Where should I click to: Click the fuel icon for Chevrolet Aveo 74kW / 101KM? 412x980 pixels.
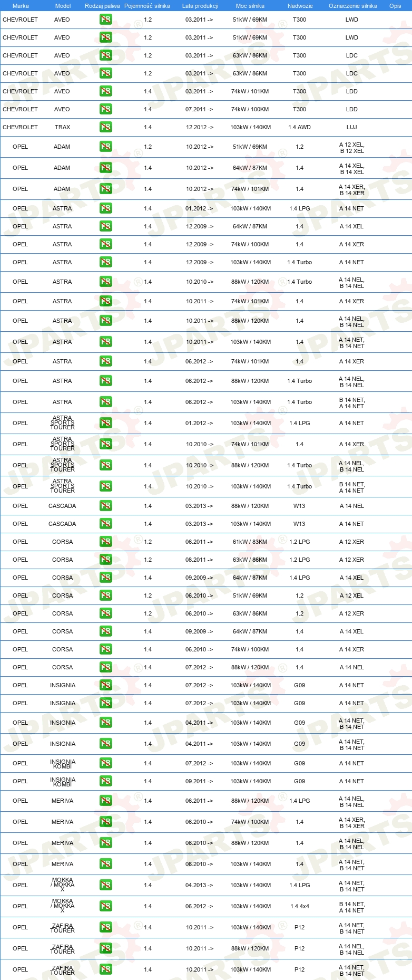(106, 91)
